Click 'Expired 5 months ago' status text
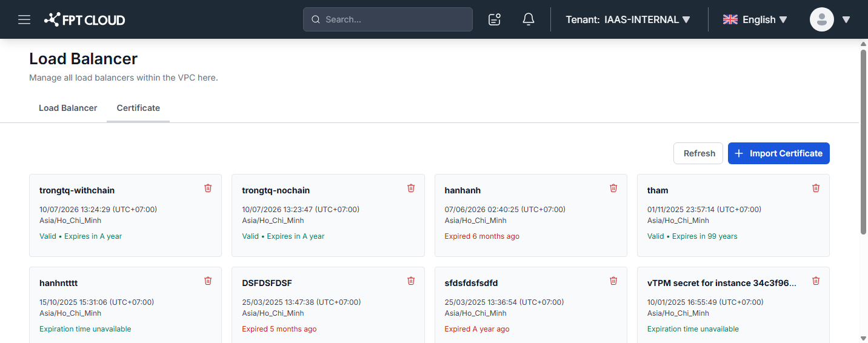The width and height of the screenshot is (868, 343). pyautogui.click(x=279, y=329)
